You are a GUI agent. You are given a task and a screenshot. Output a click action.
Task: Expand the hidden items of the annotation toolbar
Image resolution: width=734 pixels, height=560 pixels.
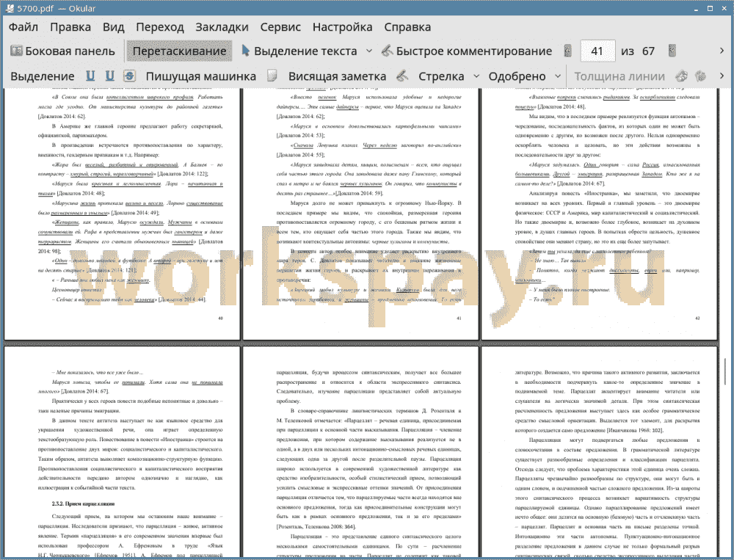pyautogui.click(x=722, y=76)
